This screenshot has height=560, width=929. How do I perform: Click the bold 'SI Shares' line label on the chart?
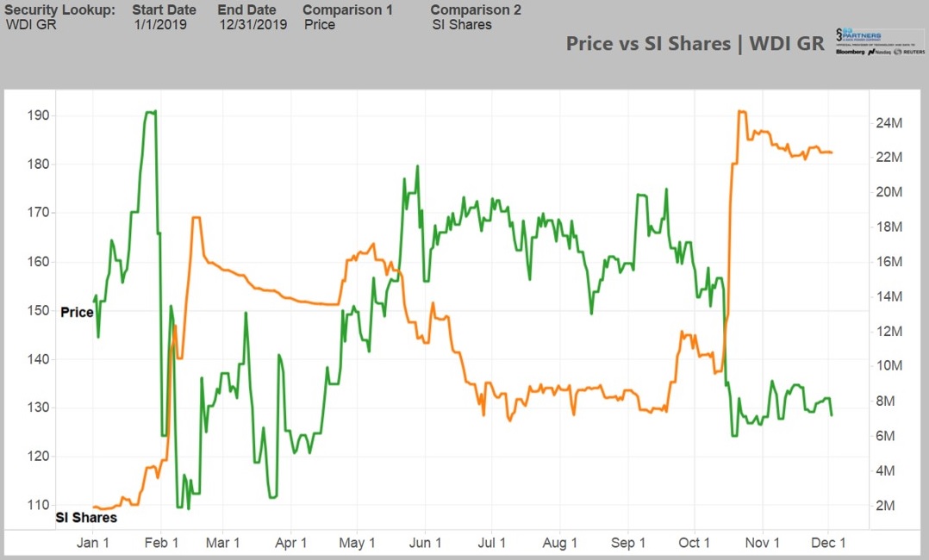pyautogui.click(x=86, y=518)
